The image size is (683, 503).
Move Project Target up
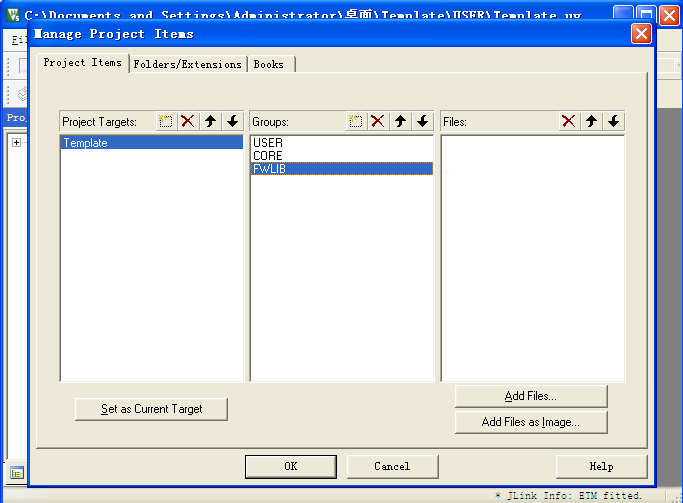click(210, 121)
